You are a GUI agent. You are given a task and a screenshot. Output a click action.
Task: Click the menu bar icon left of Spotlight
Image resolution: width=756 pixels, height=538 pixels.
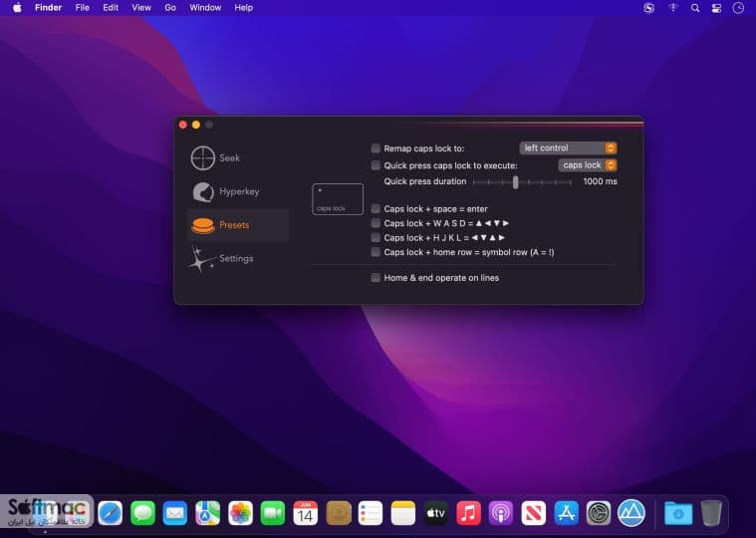[673, 8]
